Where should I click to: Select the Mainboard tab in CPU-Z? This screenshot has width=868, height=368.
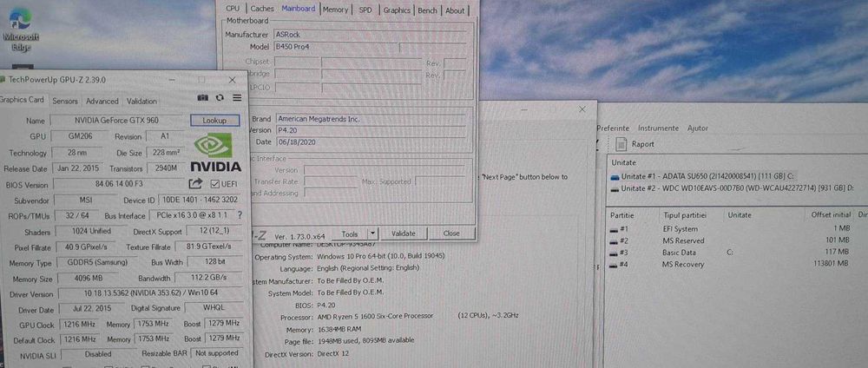pyautogui.click(x=299, y=9)
